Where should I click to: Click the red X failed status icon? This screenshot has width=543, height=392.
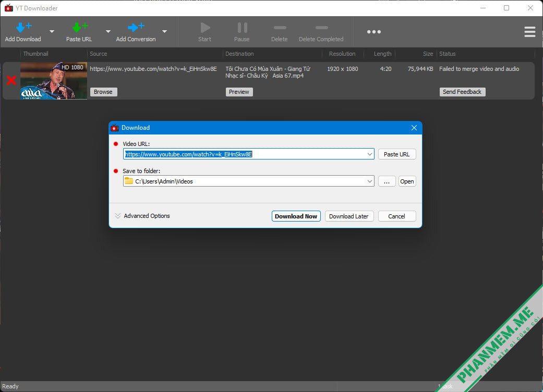point(11,80)
